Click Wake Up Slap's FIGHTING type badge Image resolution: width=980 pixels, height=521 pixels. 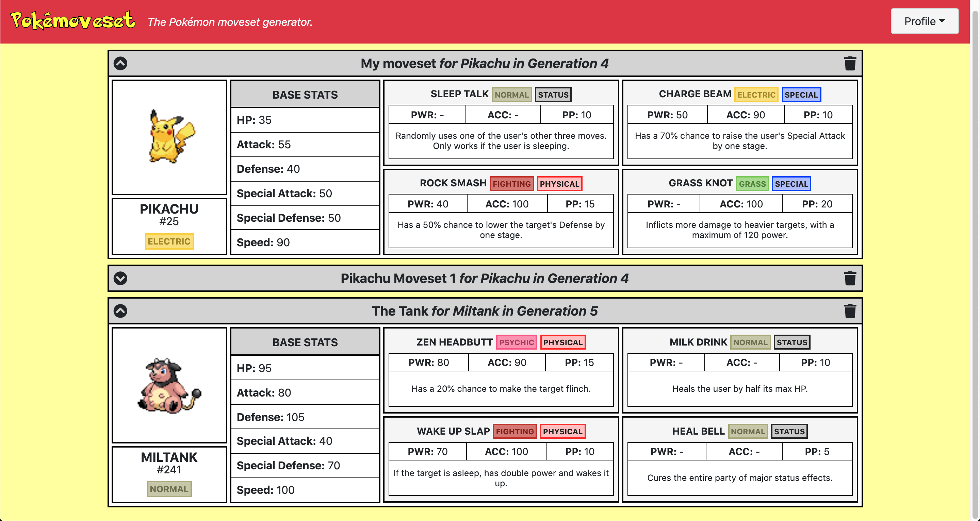[x=515, y=431]
